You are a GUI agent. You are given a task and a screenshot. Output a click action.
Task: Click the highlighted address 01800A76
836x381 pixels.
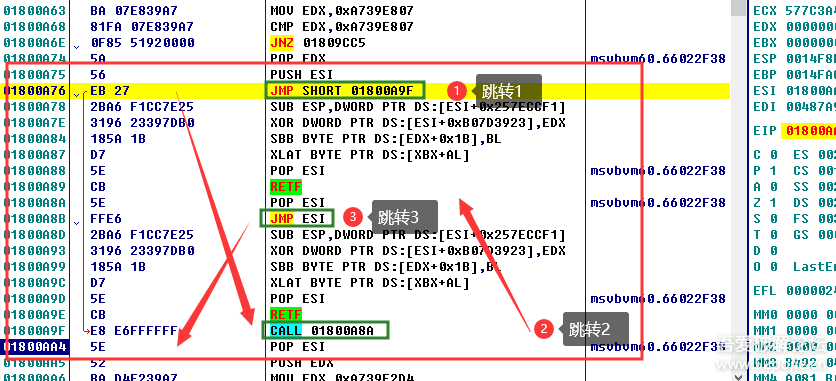[x=34, y=91]
